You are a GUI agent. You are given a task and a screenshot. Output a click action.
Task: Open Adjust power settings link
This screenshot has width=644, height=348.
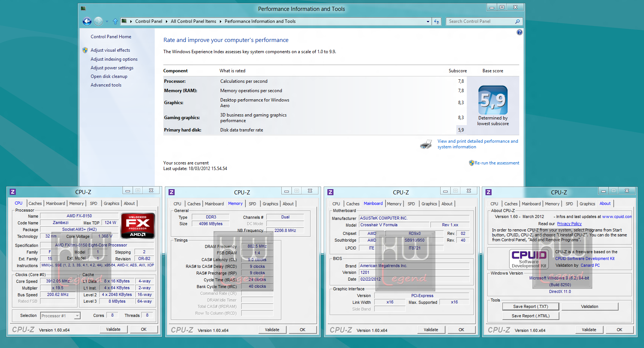point(112,68)
